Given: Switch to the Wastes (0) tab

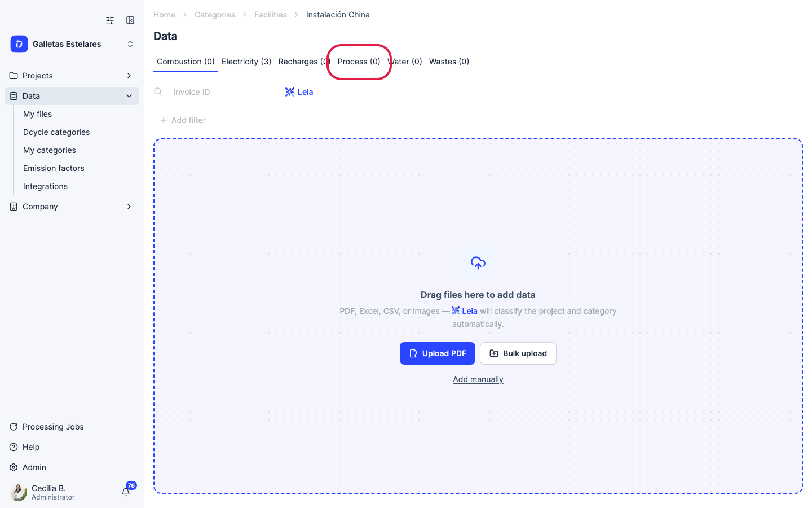Looking at the screenshot, I should 449,62.
